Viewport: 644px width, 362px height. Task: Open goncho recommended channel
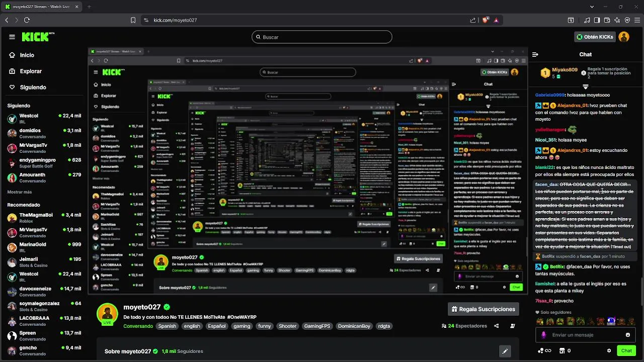(x=44, y=350)
